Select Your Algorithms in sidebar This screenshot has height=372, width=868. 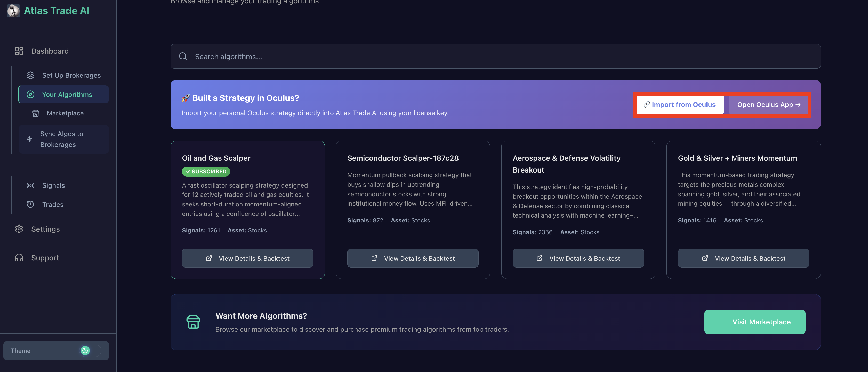pos(63,95)
